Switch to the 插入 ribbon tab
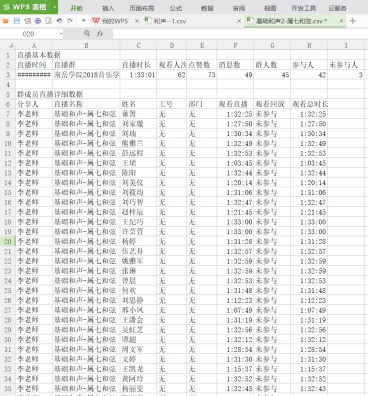This screenshot has width=368, height=396. point(108,8)
